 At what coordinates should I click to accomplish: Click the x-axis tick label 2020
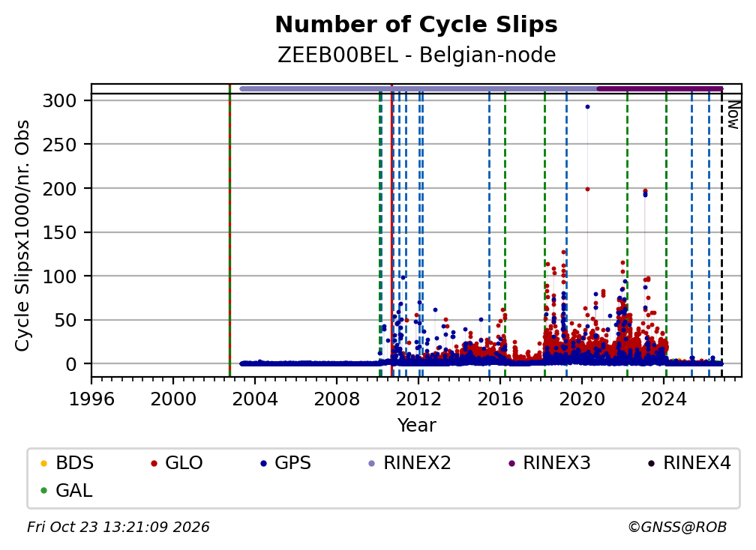tap(581, 399)
